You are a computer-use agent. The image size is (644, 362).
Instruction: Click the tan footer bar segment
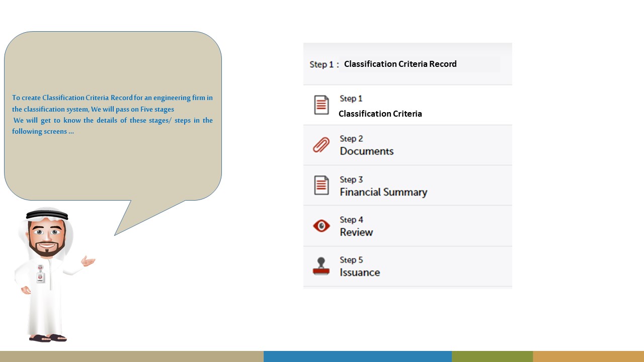(131, 356)
